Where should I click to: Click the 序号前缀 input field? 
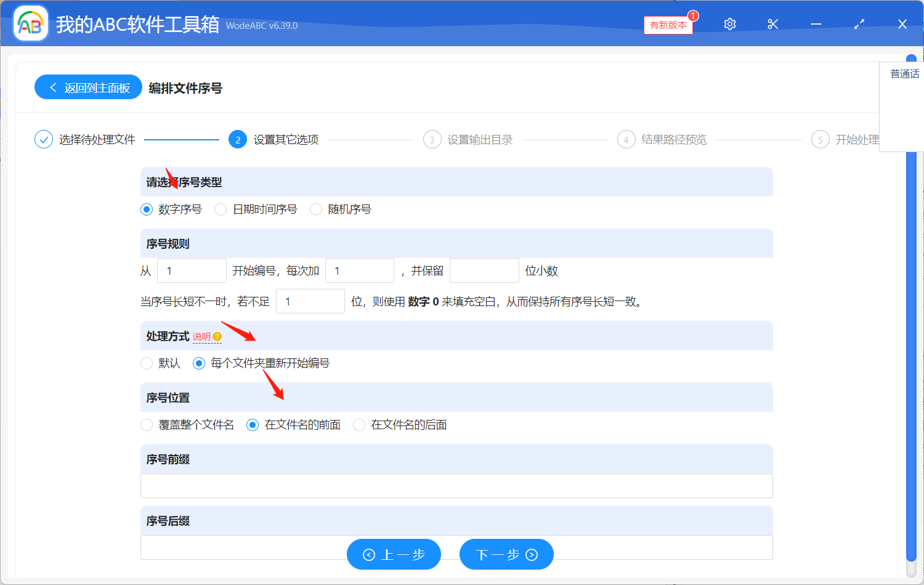(x=456, y=486)
